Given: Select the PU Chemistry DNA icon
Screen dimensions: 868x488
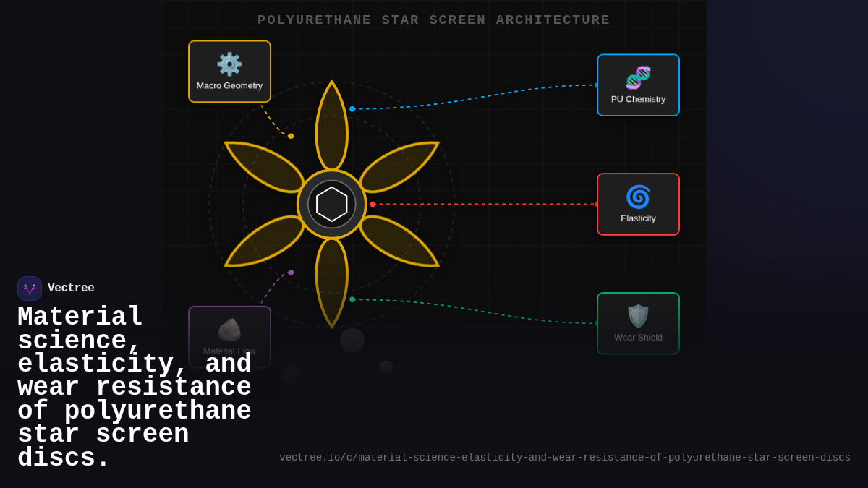Looking at the screenshot, I should tap(638, 77).
